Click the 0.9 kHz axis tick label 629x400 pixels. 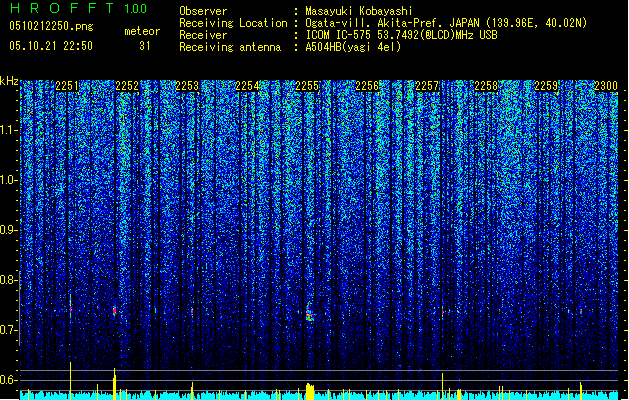[9, 230]
